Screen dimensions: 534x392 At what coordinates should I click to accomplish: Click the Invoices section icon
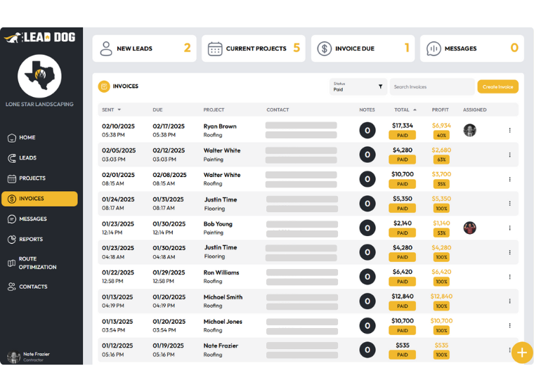pos(104,86)
